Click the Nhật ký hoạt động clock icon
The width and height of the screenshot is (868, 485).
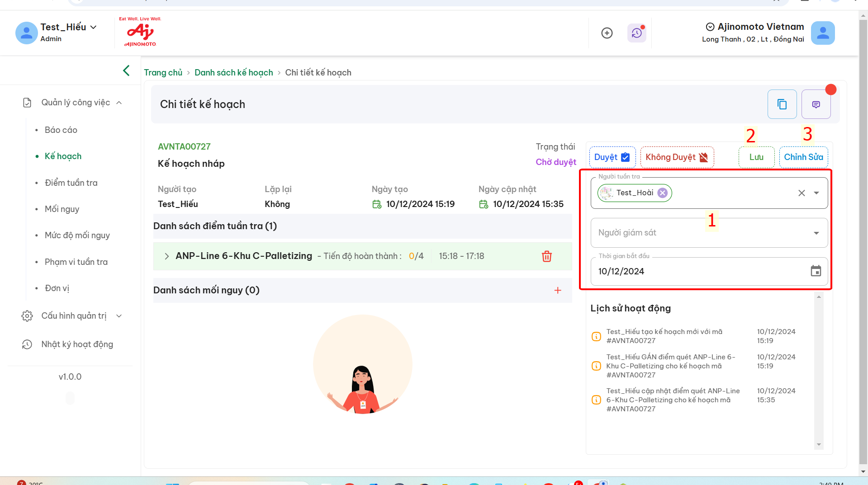(x=27, y=344)
